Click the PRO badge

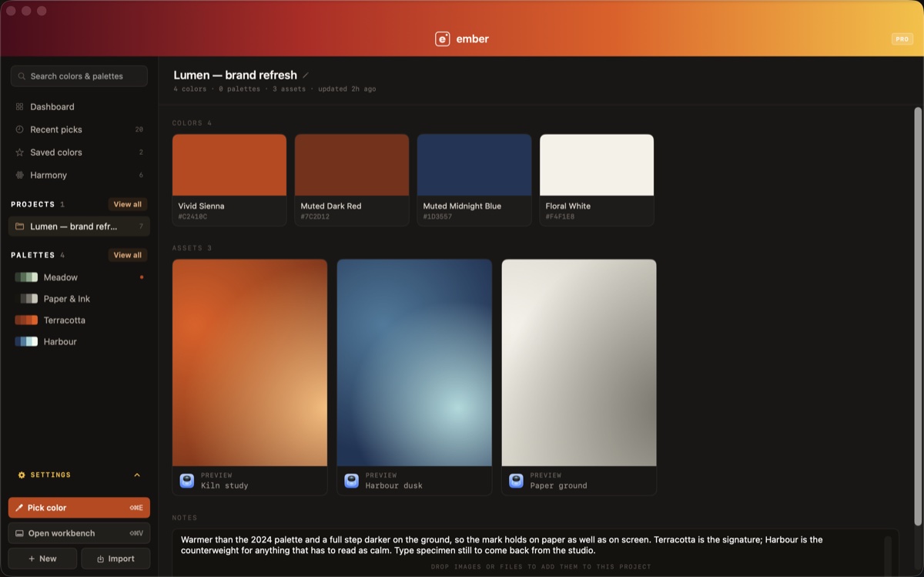pos(902,39)
